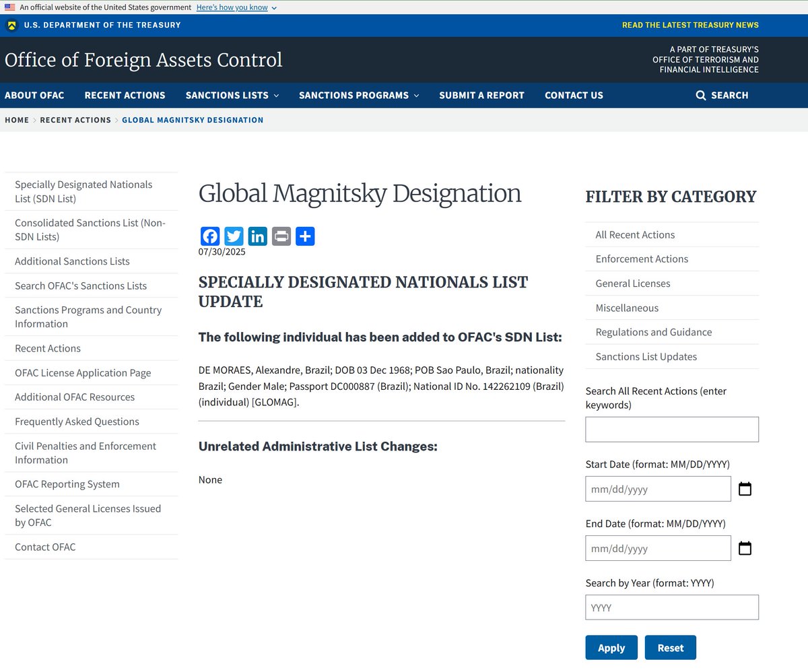The image size is (808, 672).
Task: Focus the keyword search input field
Action: (672, 429)
